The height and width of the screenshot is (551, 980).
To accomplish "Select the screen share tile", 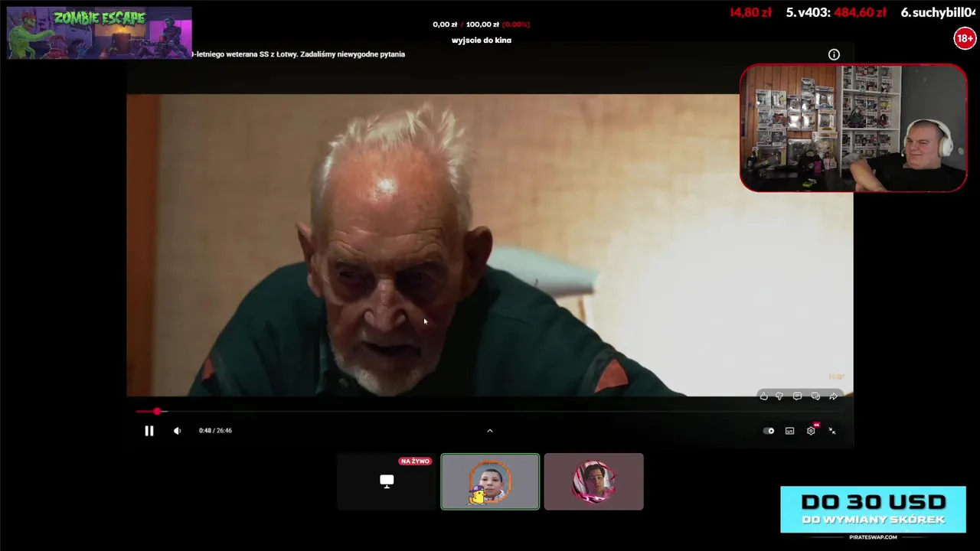I will pos(387,481).
